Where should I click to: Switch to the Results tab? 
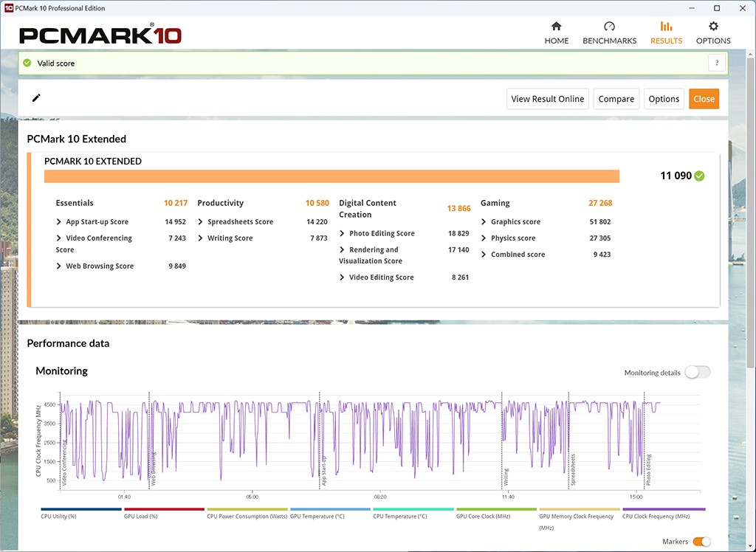click(666, 32)
